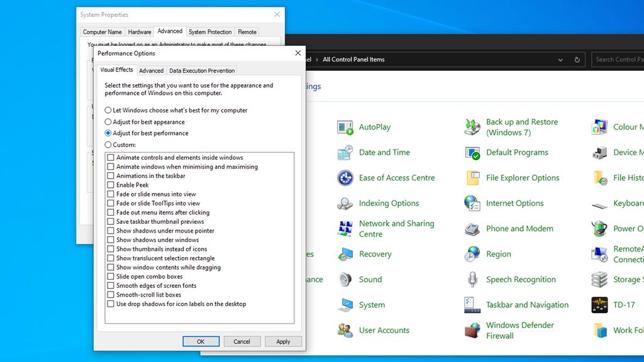Click the File History icon
644x362 pixels.
(599, 178)
